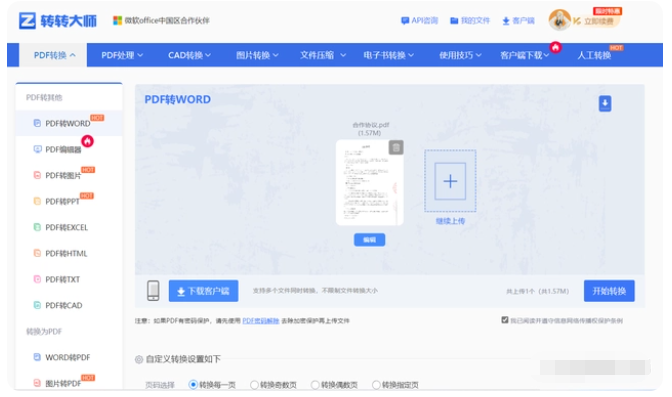The width and height of the screenshot is (672, 397).
Task: Delete uploaded file with trash icon
Action: point(396,147)
